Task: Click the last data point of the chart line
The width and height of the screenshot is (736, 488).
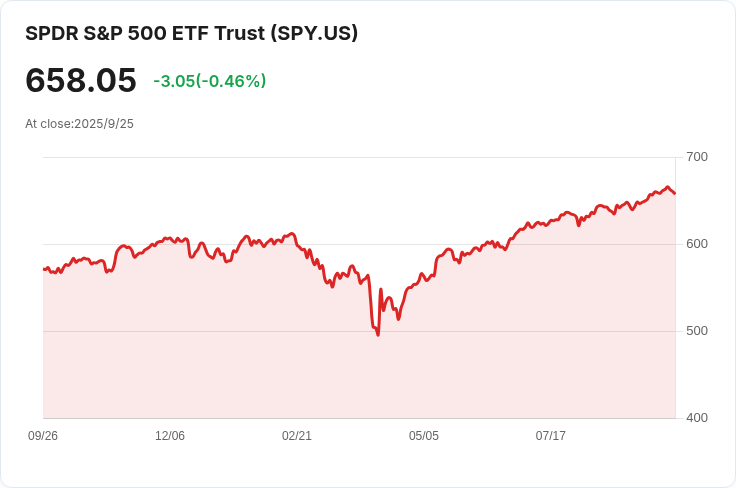Action: pyautogui.click(x=675, y=193)
